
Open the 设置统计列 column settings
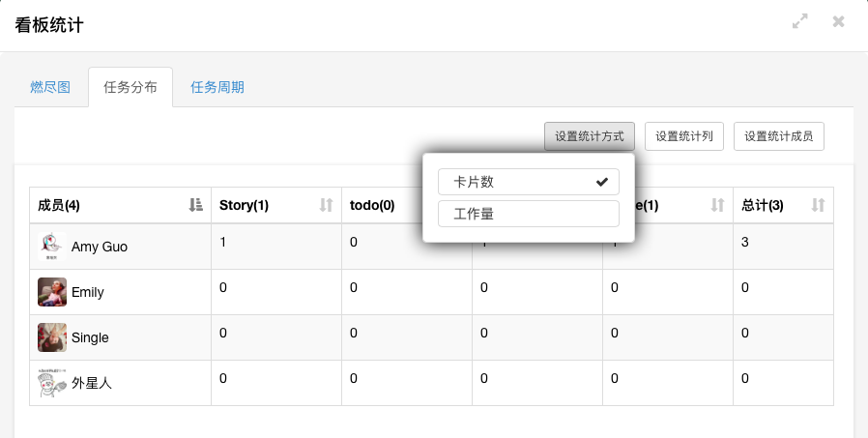click(683, 136)
